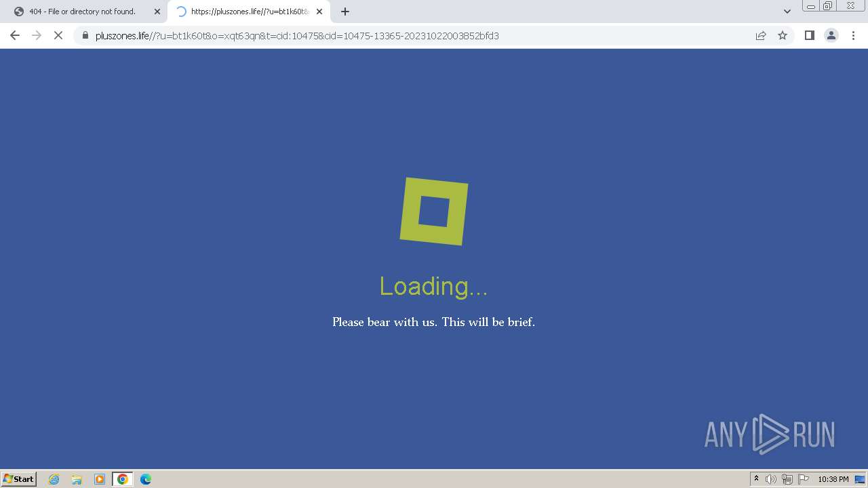Click the show desktop icon

point(860,479)
